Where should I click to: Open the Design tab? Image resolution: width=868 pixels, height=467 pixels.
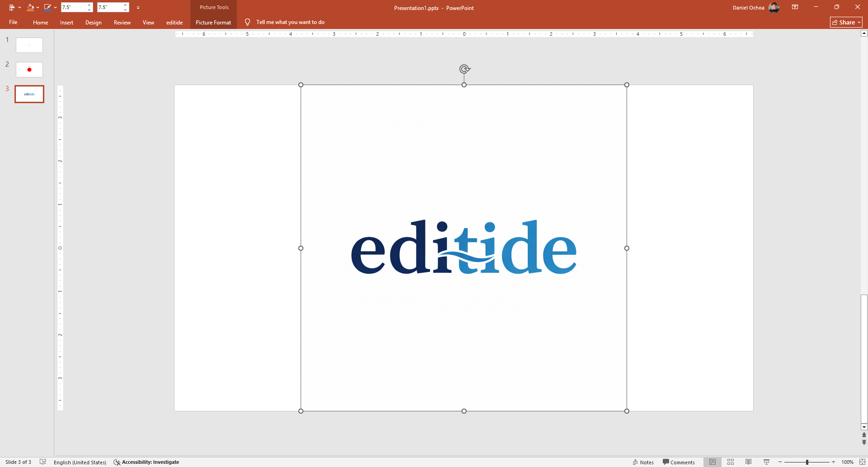[94, 22]
